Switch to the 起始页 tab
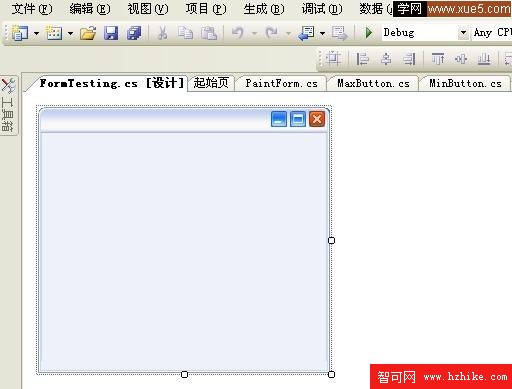This screenshot has height=389, width=512. [x=211, y=83]
